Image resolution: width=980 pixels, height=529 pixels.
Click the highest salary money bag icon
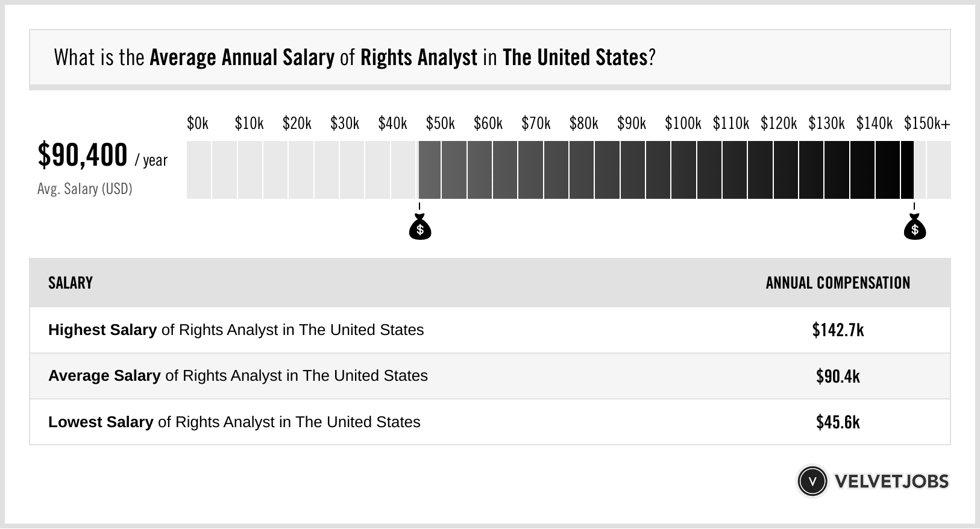[x=914, y=228]
